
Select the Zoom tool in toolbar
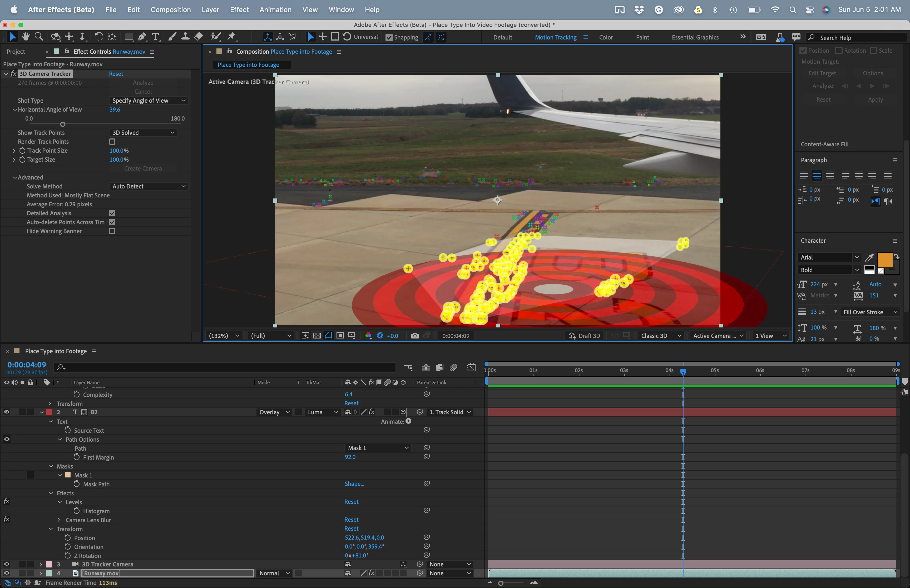38,37
